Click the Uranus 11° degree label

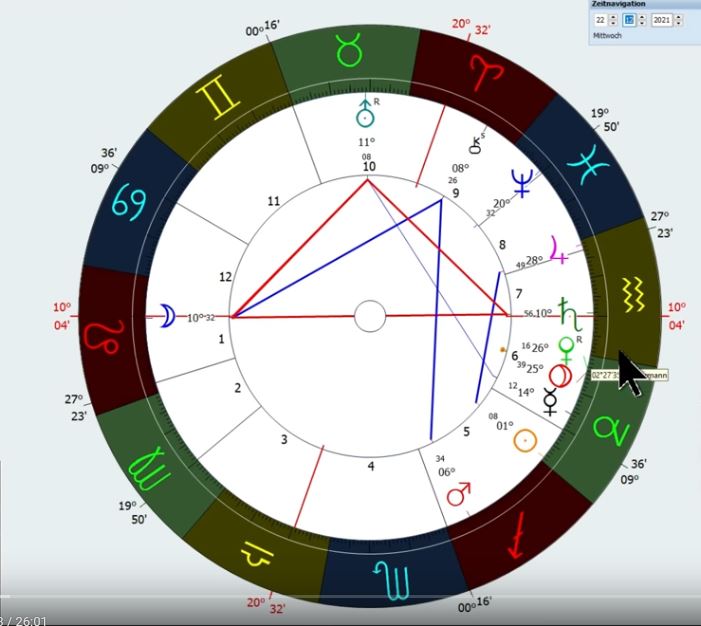click(366, 142)
